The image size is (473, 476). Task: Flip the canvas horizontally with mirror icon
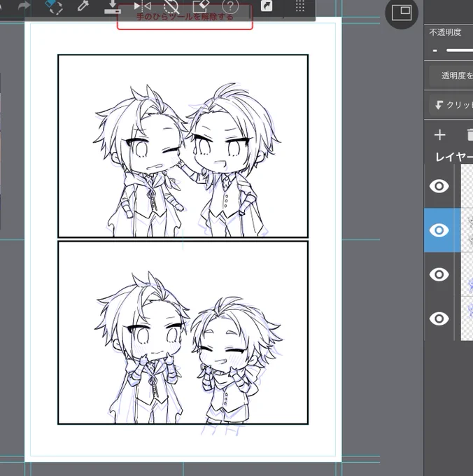click(x=142, y=6)
